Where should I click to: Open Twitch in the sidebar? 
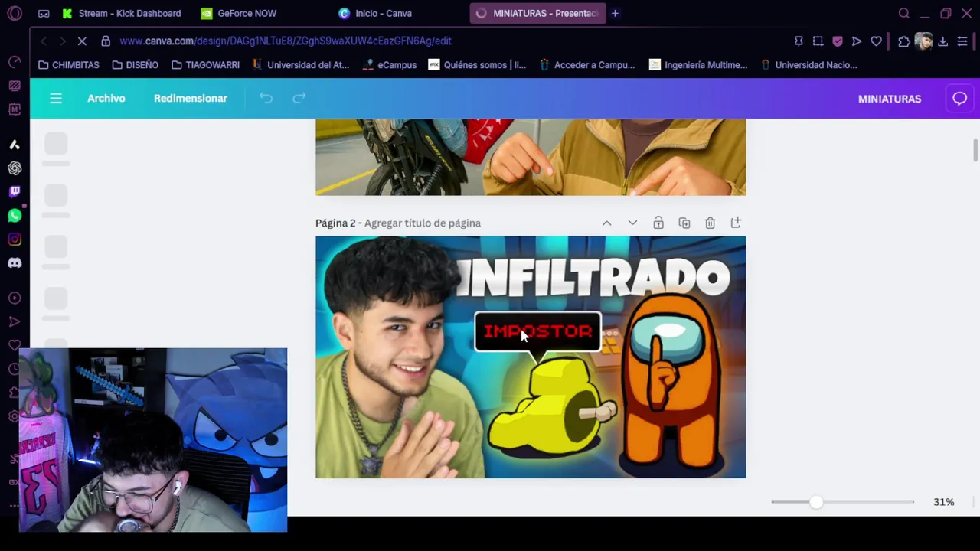tap(15, 192)
